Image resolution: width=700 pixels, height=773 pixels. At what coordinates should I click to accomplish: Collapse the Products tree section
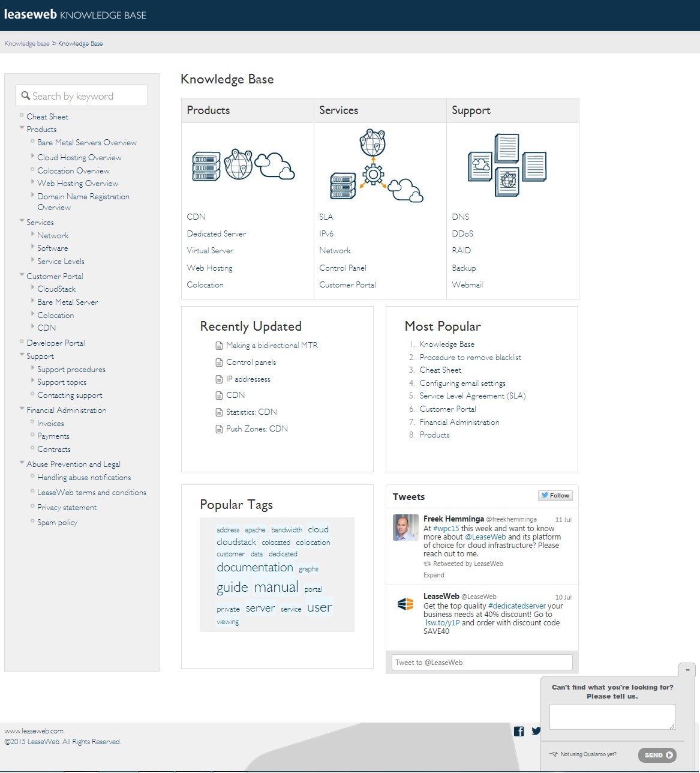coord(22,128)
